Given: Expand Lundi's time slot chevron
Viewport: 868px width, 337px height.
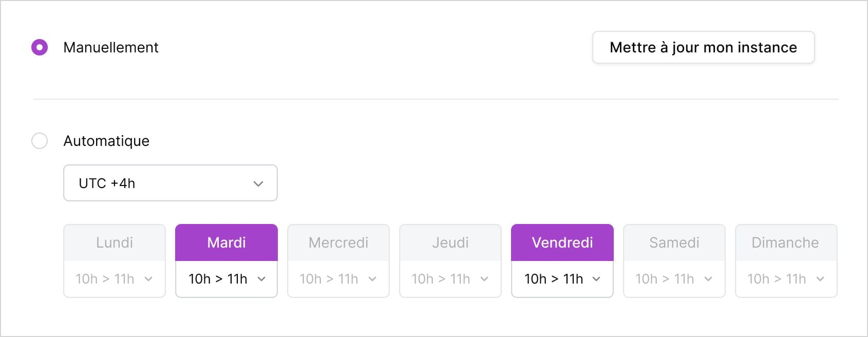Looking at the screenshot, I should coord(148,279).
